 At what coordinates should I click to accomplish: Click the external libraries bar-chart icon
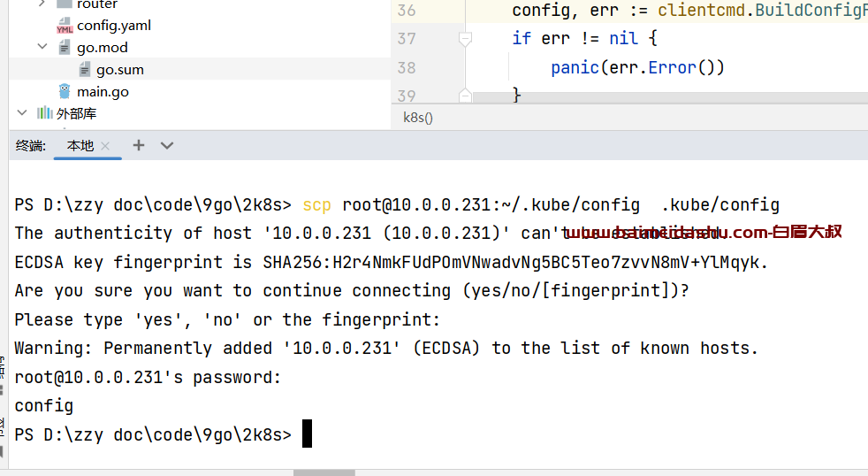44,113
